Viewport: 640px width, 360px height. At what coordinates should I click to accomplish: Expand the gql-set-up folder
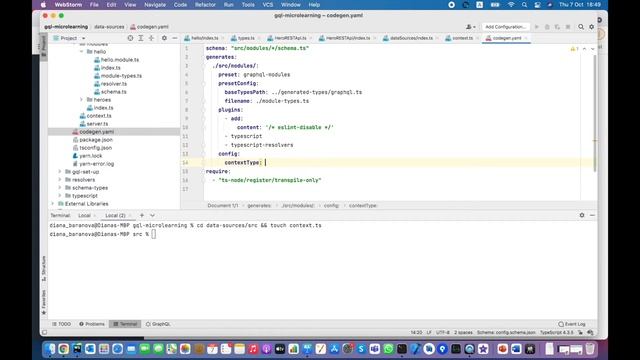(x=60, y=172)
